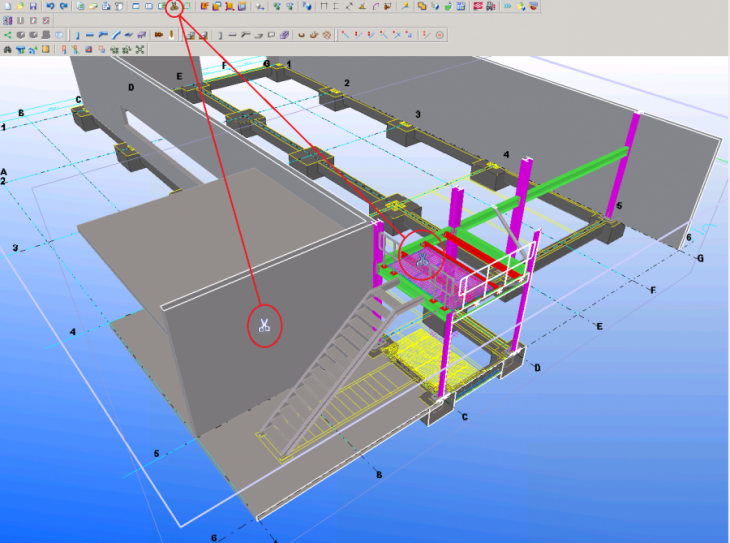
Task: Select the pad footing tool
Action: click(191, 35)
